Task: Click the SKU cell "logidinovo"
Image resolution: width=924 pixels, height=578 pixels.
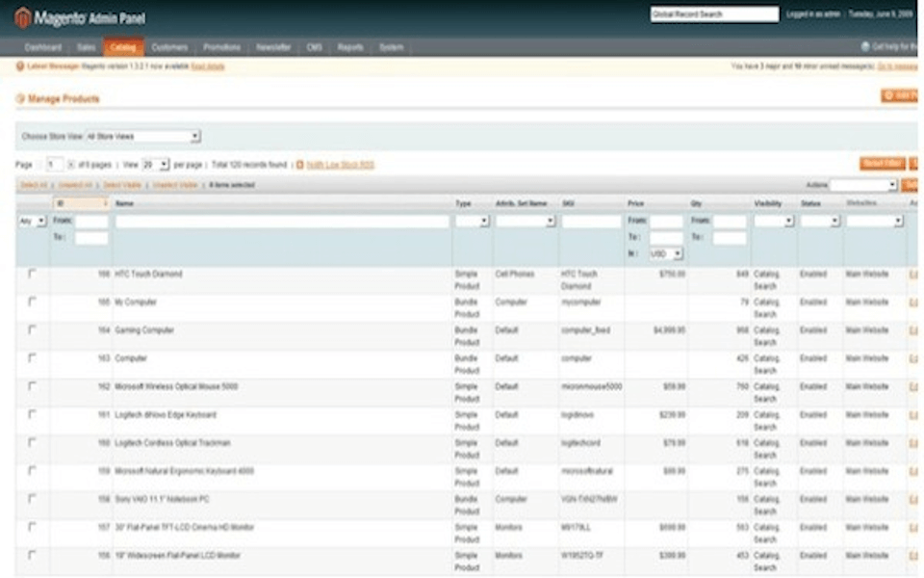Action: point(577,415)
